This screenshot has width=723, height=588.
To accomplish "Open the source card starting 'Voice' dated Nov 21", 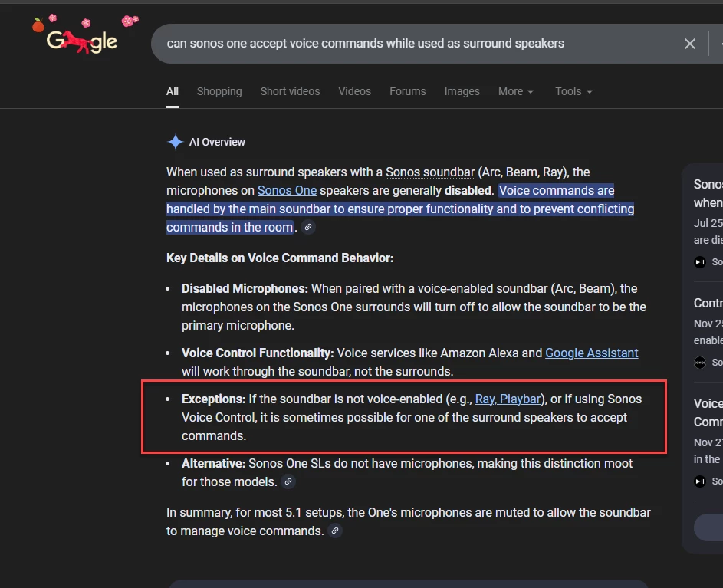I will (x=708, y=442).
